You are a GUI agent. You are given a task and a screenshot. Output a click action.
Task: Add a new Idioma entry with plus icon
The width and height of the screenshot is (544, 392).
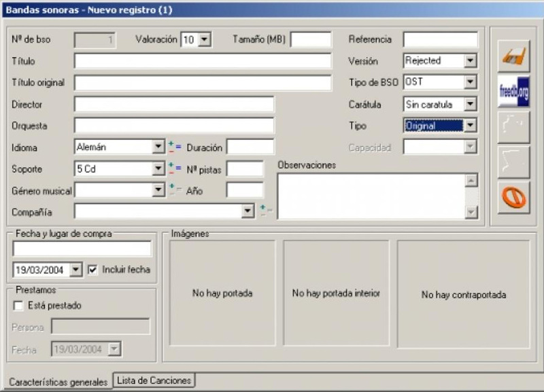[171, 143]
